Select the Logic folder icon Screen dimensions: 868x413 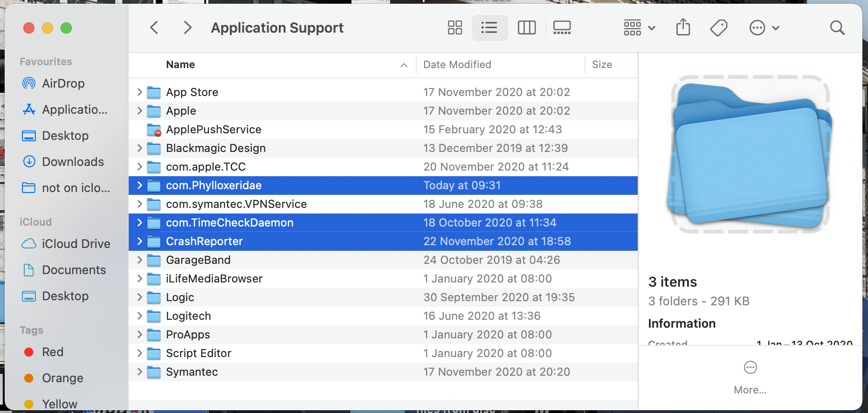[154, 297]
